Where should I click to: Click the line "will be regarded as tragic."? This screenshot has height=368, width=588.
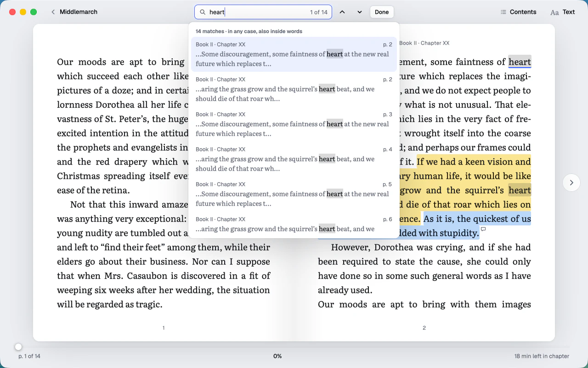(x=109, y=304)
